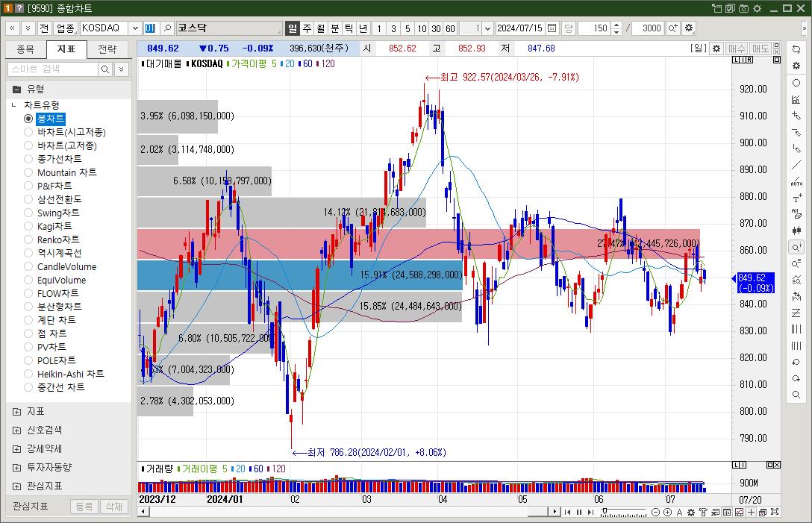The width and height of the screenshot is (812, 523).
Task: Expand the 지표 tree section
Action: pyautogui.click(x=16, y=412)
